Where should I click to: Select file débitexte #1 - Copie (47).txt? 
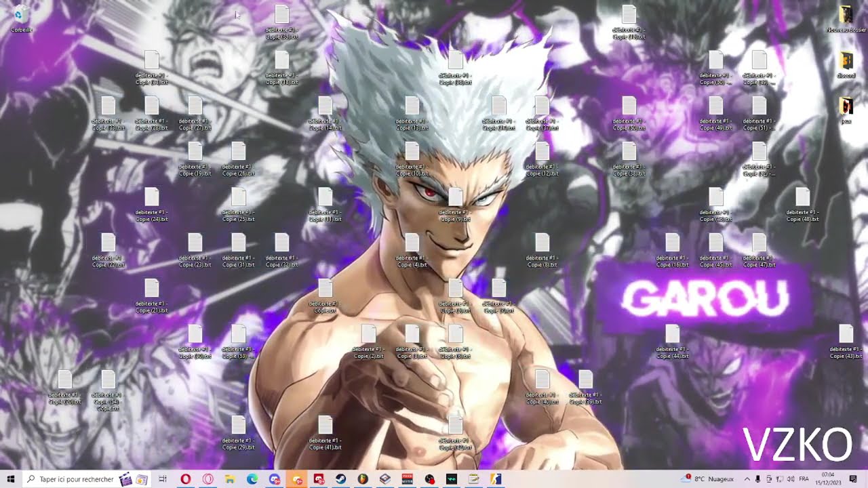coord(759,251)
